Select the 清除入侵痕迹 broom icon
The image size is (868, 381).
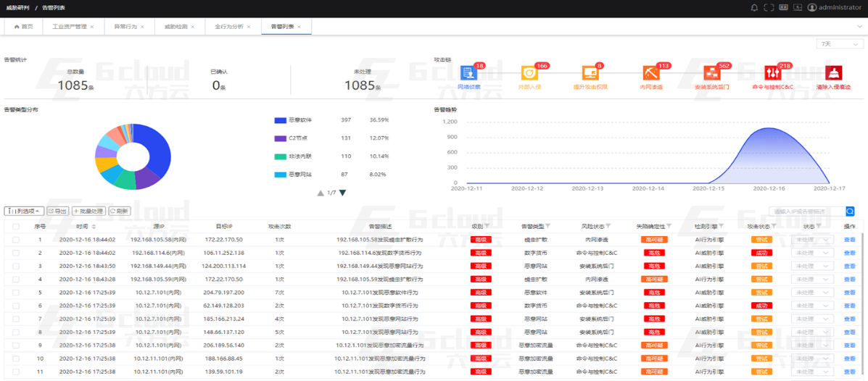coord(834,73)
